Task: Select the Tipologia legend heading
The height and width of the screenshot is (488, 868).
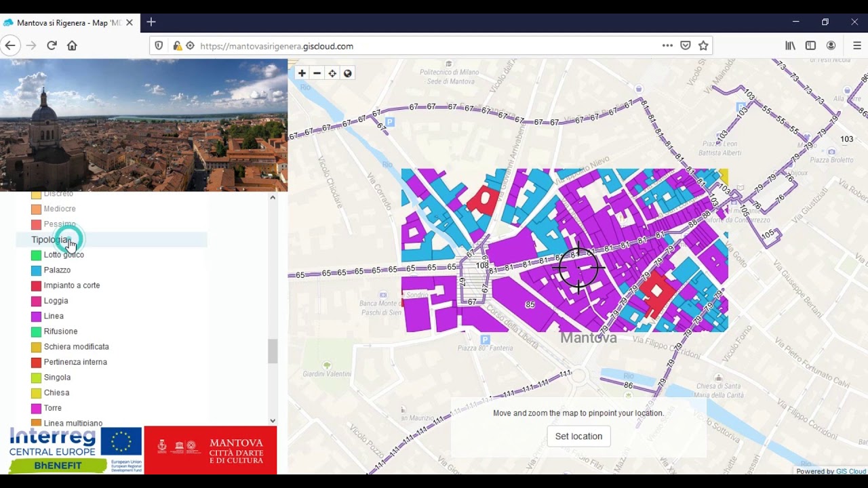Action: 51,239
